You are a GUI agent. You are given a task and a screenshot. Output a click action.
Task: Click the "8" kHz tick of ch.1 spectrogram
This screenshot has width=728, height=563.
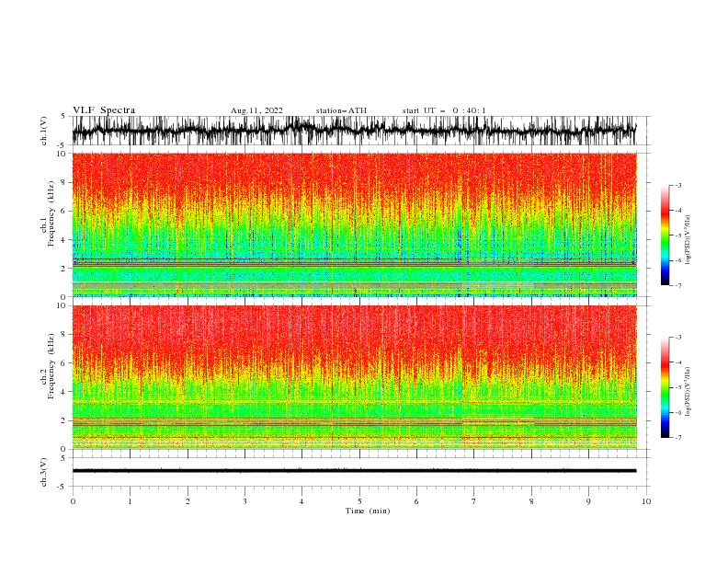click(63, 182)
